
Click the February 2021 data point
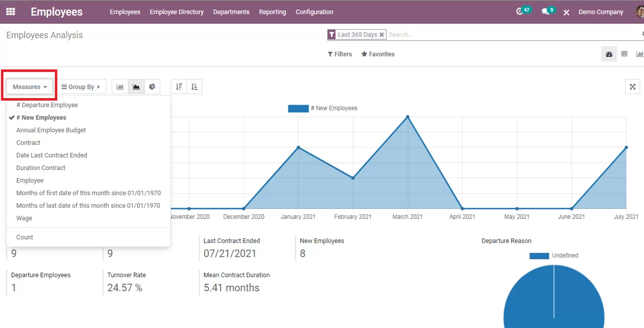353,178
